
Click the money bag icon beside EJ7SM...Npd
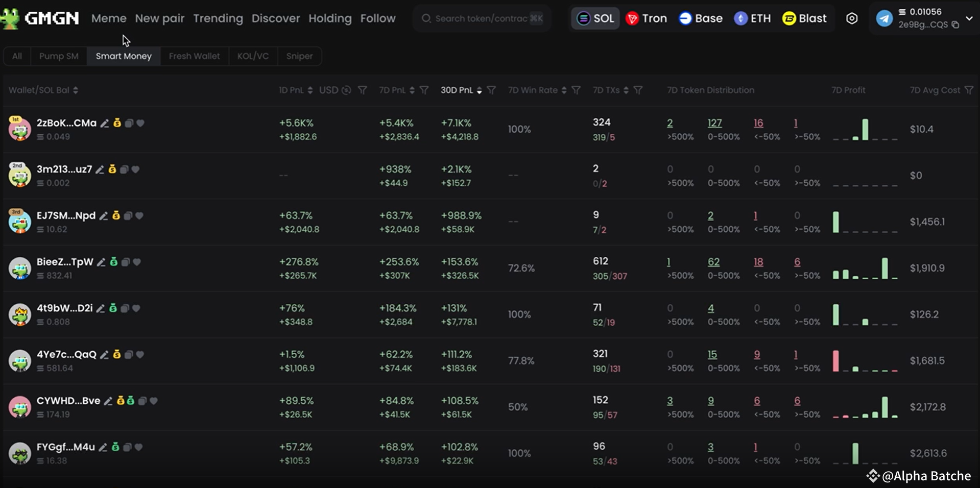116,215
